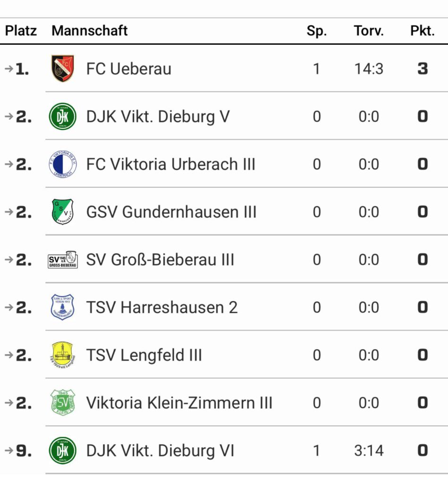Open the GSV Gundernhausen III team name

[171, 212]
